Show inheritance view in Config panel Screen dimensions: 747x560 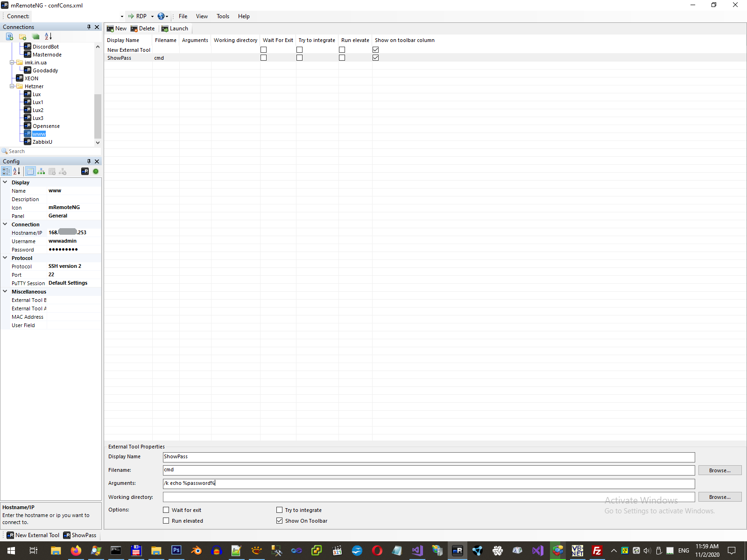[x=41, y=171]
